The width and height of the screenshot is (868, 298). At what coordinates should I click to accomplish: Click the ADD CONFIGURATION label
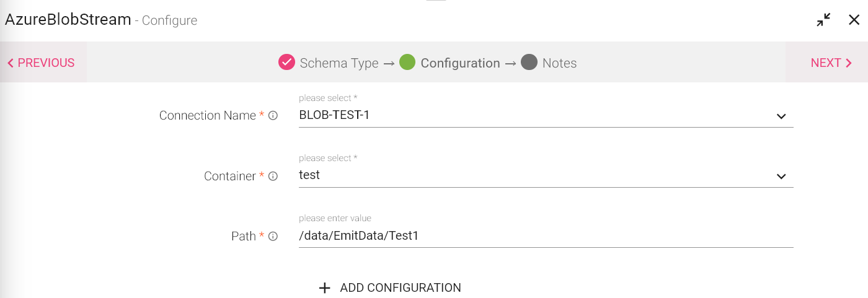pyautogui.click(x=401, y=288)
